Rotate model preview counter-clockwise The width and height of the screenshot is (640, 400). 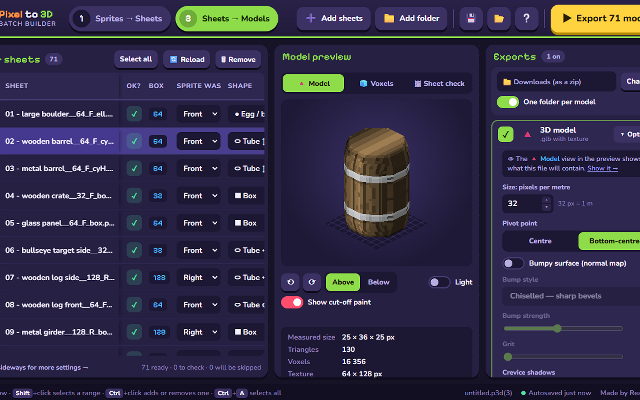click(290, 282)
